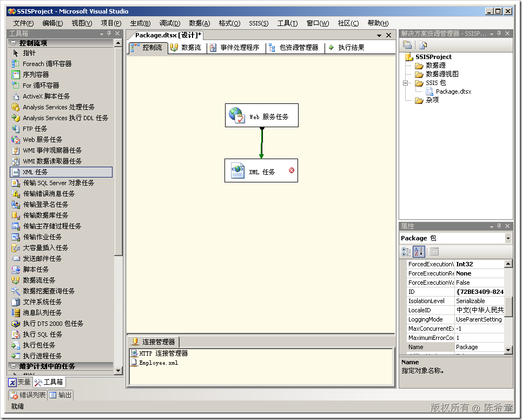Screen dimensions: 522x420
Task: Switch to the 包资源管理器 tab
Action: tap(294, 48)
